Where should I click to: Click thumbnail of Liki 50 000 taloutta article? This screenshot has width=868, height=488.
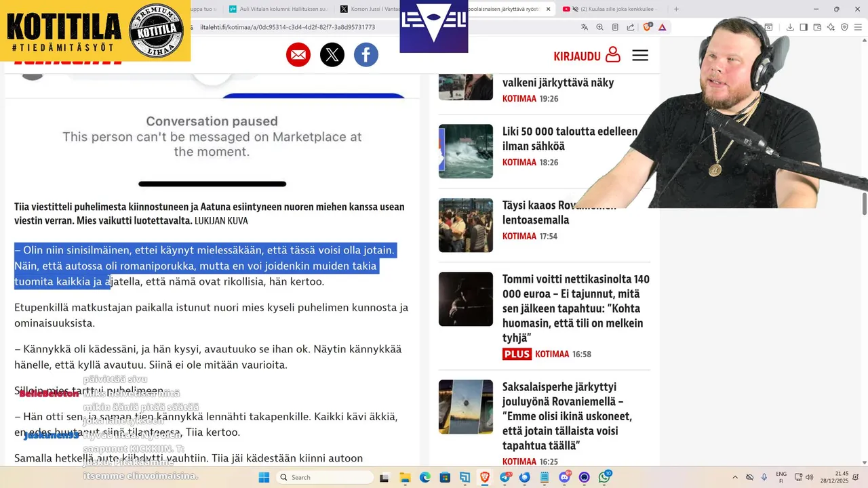coord(466,151)
